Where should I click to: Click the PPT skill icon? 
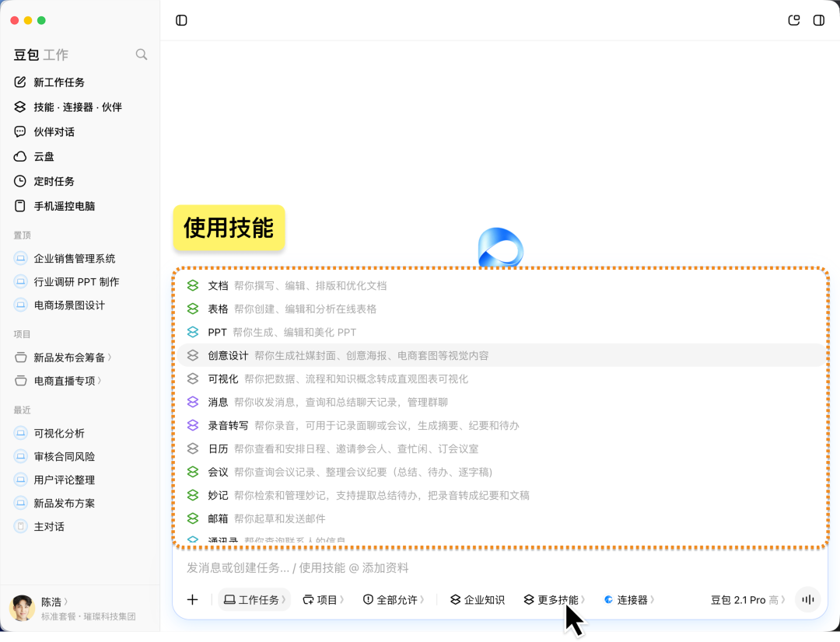pyautogui.click(x=193, y=332)
